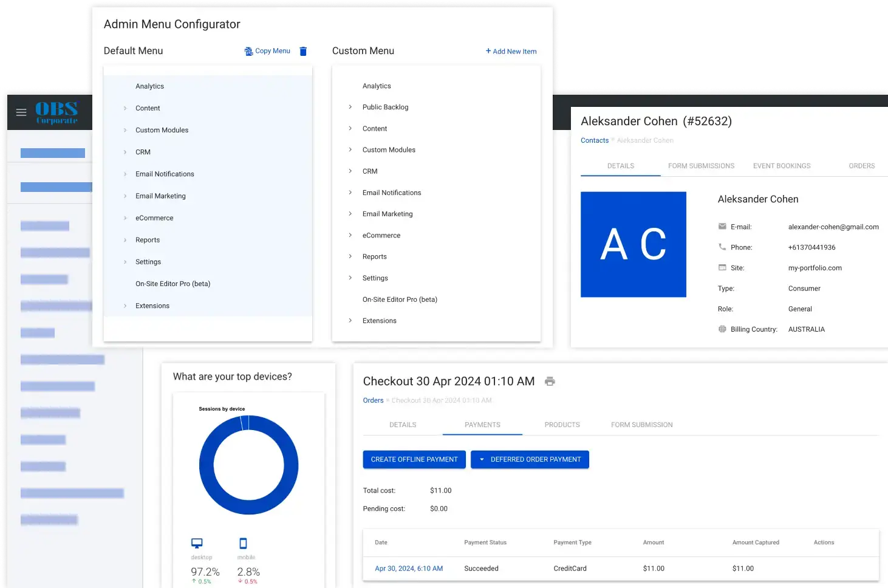
Task: Click the Billing Country globe icon
Action: [722, 329]
